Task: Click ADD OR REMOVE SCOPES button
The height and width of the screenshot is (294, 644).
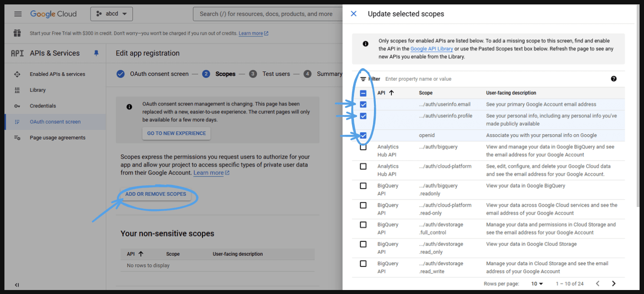Action: [x=155, y=194]
